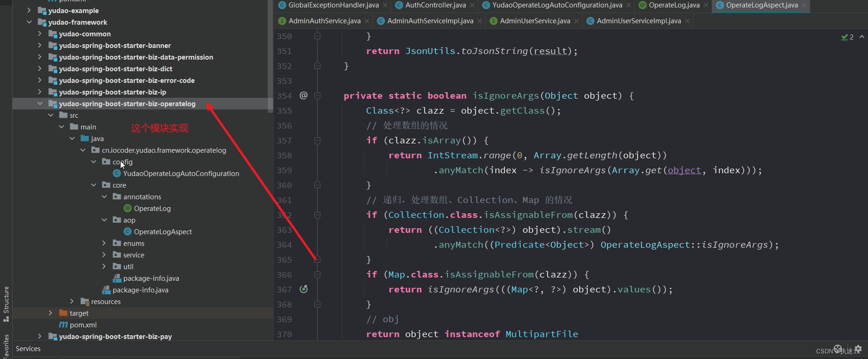Image resolution: width=868 pixels, height=359 pixels.
Task: Click the project tree vertical scrollbar
Action: [270, 56]
